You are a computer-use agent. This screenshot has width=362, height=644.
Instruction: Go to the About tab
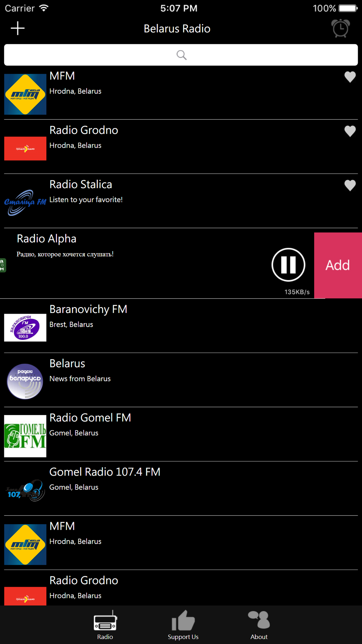coord(259,625)
